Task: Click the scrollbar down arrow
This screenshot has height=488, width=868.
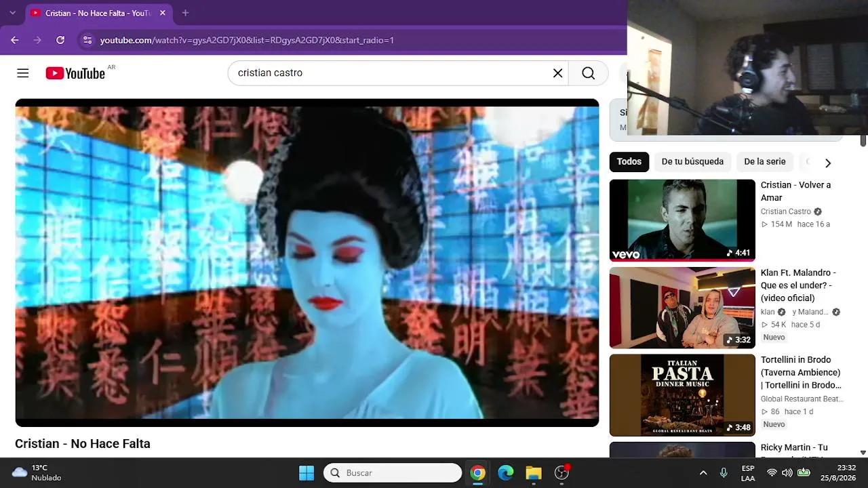Action: [x=863, y=453]
